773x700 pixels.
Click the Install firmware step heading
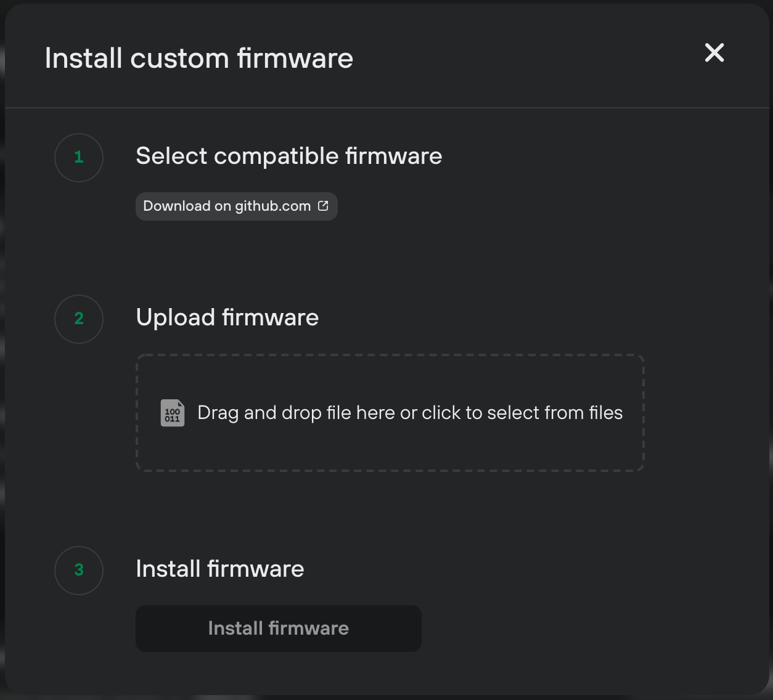point(220,569)
